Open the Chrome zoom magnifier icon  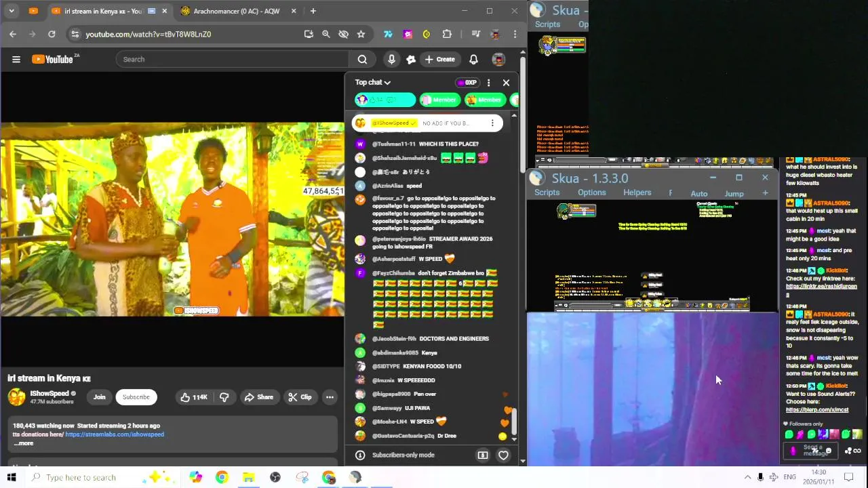326,34
